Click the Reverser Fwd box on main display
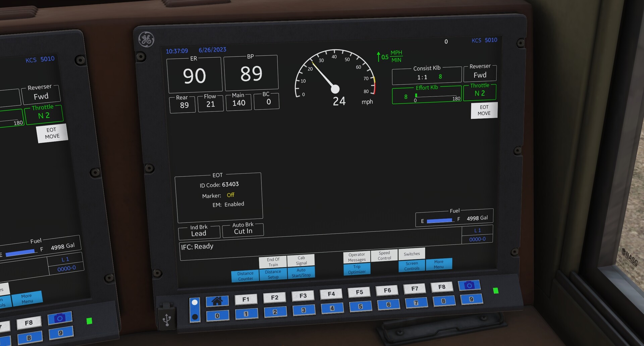 pyautogui.click(x=480, y=73)
